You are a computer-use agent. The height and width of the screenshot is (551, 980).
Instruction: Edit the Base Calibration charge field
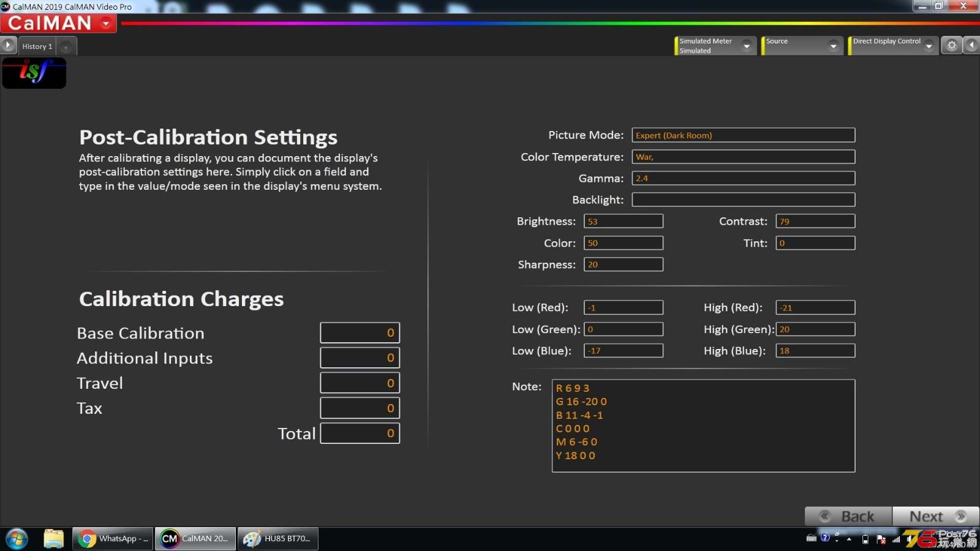tap(360, 333)
